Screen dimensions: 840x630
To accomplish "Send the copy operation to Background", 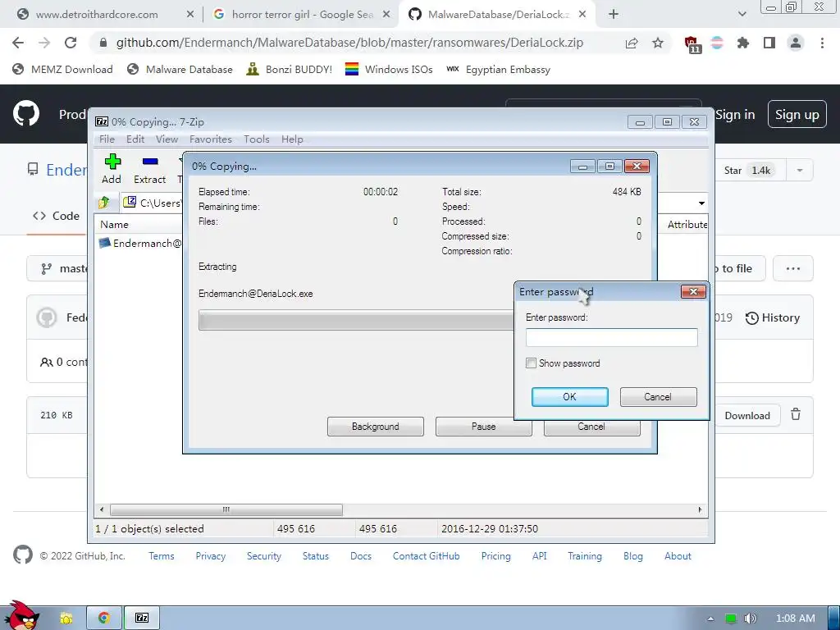I will [x=375, y=427].
